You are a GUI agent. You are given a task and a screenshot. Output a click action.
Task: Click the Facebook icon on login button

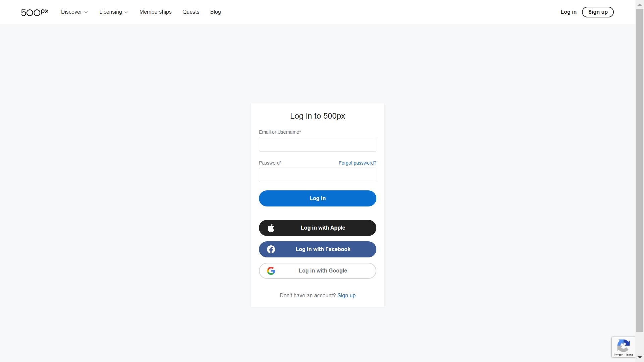[x=271, y=249]
